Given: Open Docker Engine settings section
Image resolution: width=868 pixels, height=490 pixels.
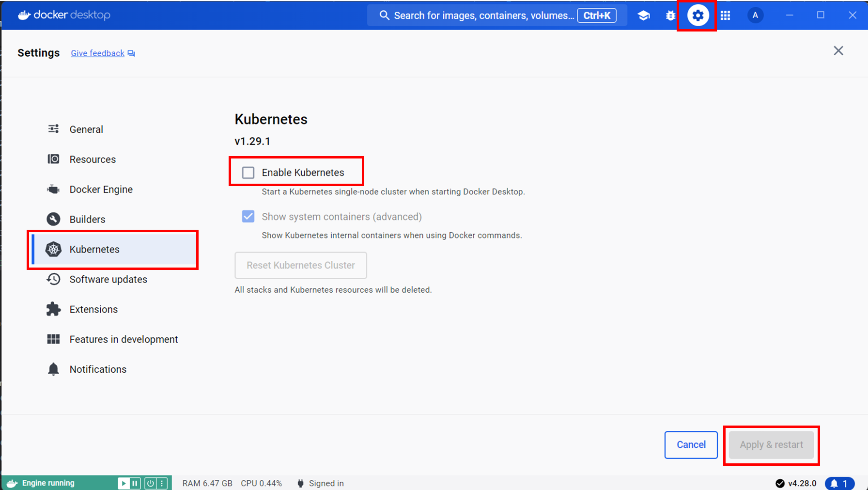Looking at the screenshot, I should [x=114, y=189].
